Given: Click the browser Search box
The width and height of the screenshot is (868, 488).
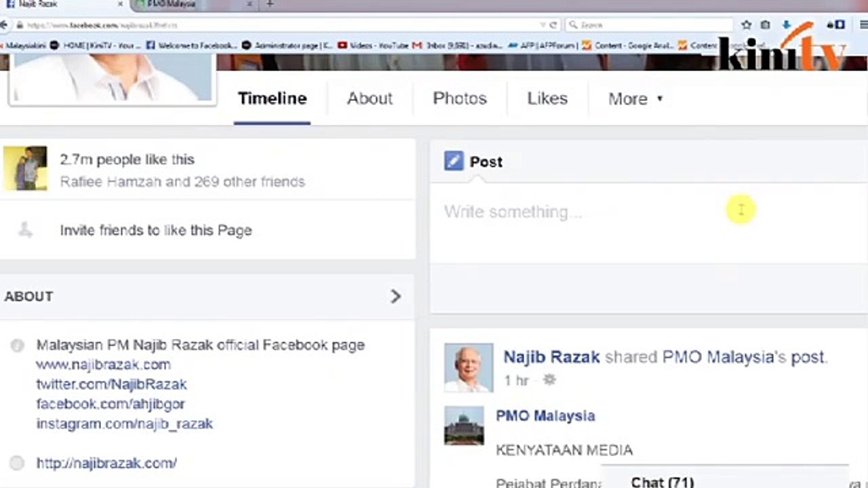Looking at the screenshot, I should [649, 25].
